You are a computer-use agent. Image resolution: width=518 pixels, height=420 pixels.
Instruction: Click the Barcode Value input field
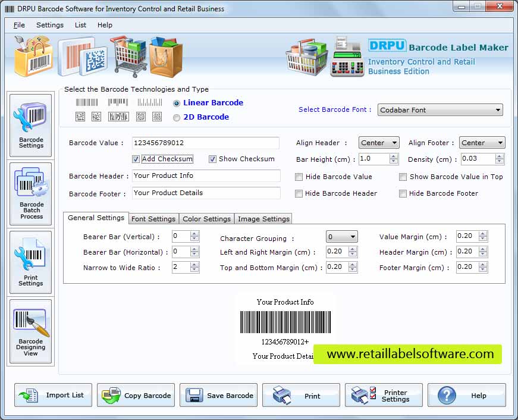206,143
